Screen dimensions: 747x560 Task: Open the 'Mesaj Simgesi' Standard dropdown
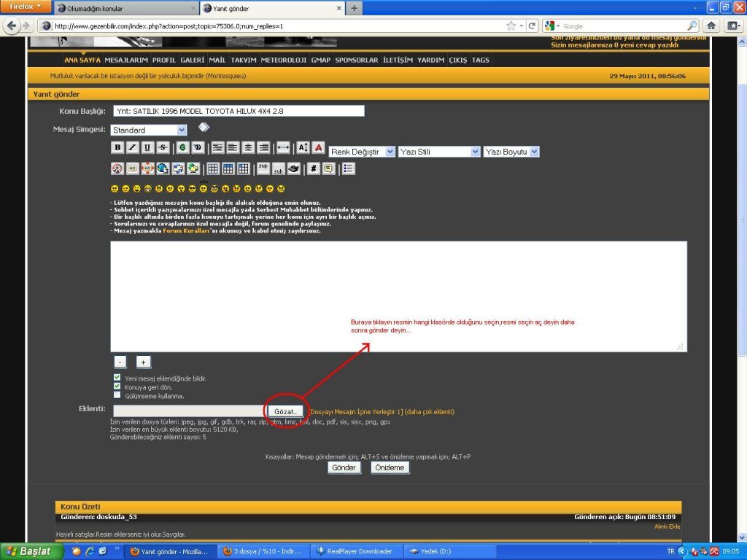pos(149,130)
